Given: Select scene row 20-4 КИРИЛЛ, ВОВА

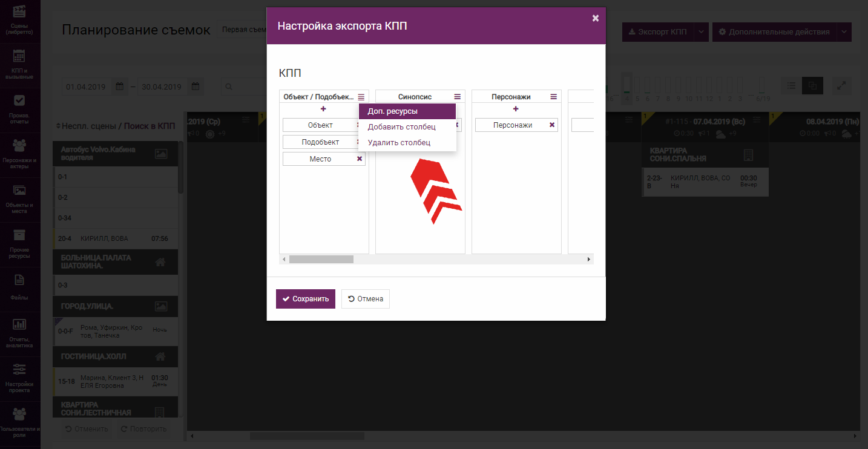Looking at the screenshot, I should [115, 238].
